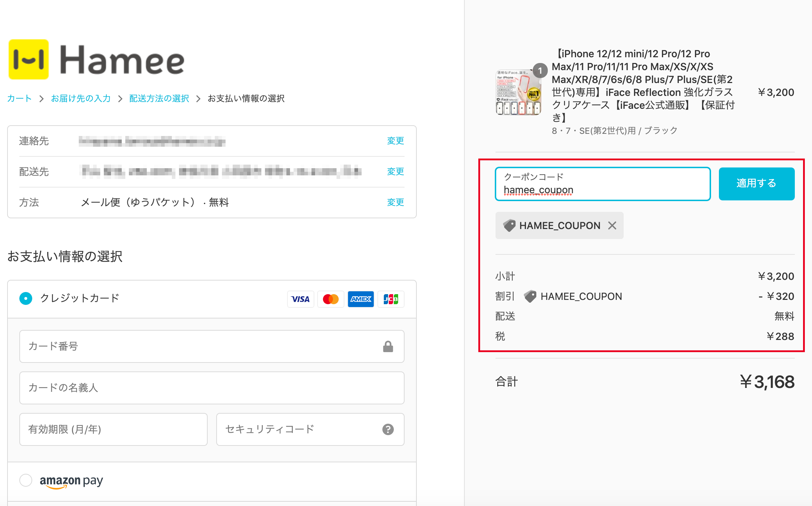Select the クレジットカード radio button
This screenshot has width=812, height=506.
[x=26, y=298]
